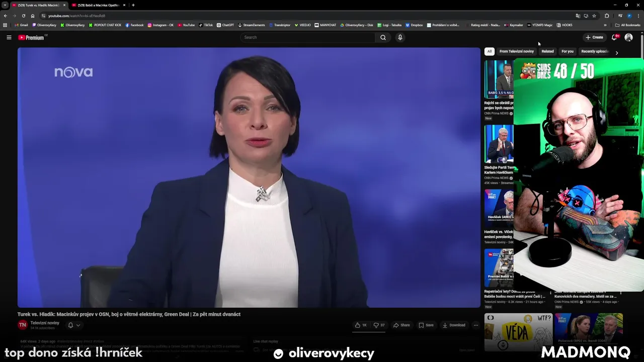Open the tab search dropdown arrow

click(5, 5)
